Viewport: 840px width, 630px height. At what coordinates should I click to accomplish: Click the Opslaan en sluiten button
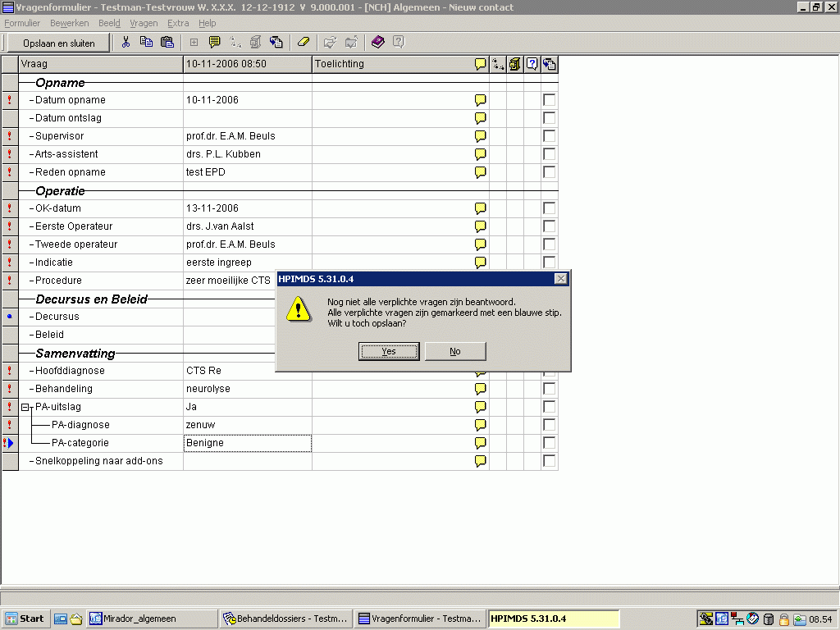point(58,43)
